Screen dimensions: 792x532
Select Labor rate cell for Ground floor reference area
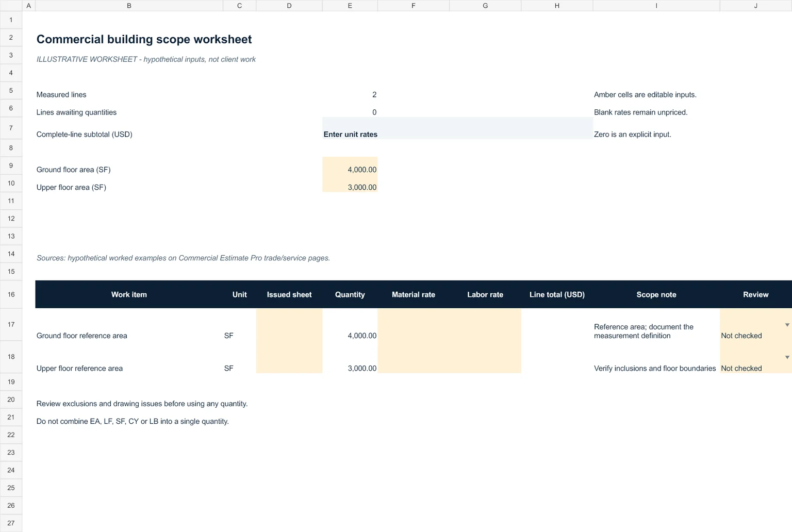pyautogui.click(x=485, y=325)
